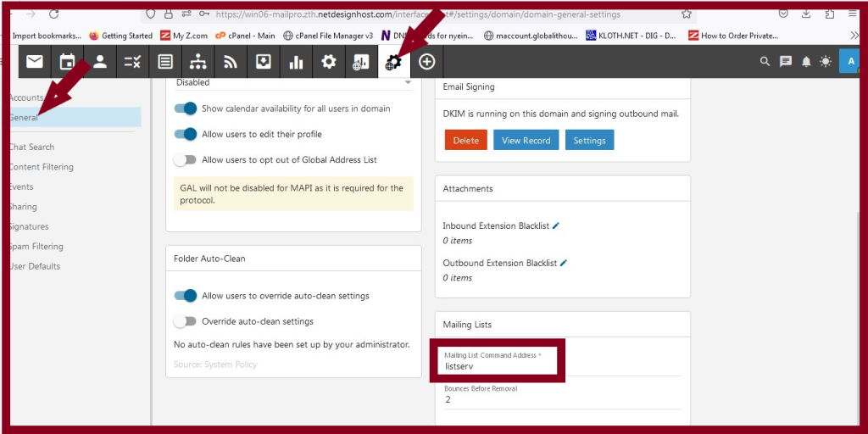Viewport: 868px width, 434px height.
Task: Open the How to Order Private bookmark
Action: 733,36
